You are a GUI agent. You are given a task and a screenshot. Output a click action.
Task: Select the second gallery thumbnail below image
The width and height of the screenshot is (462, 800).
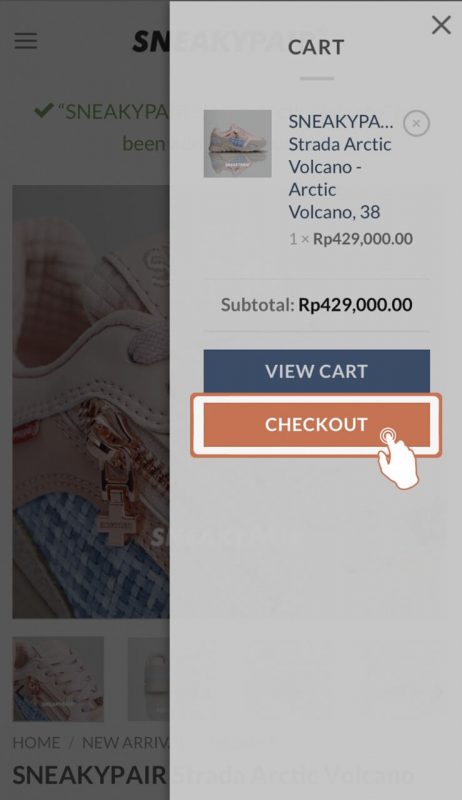tap(148, 679)
